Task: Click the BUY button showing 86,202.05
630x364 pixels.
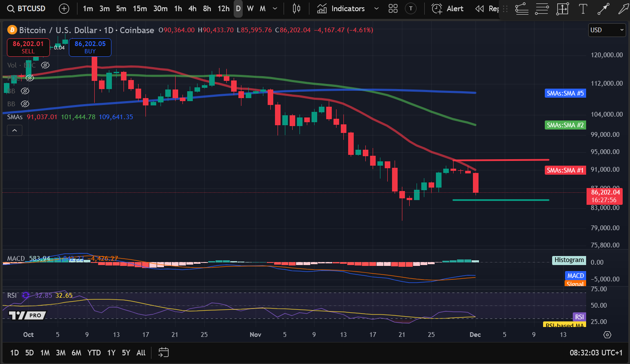Action: pyautogui.click(x=90, y=47)
